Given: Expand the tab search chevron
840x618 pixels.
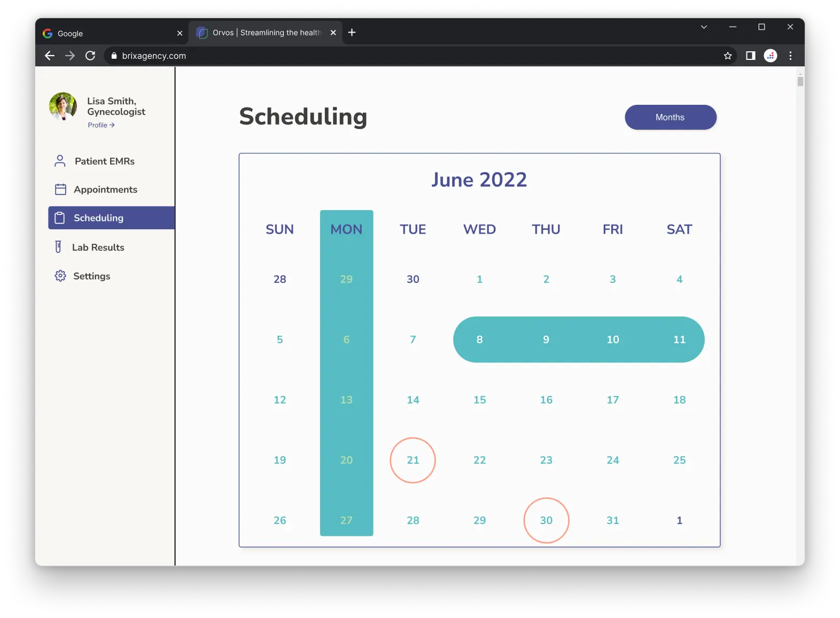Looking at the screenshot, I should [704, 27].
